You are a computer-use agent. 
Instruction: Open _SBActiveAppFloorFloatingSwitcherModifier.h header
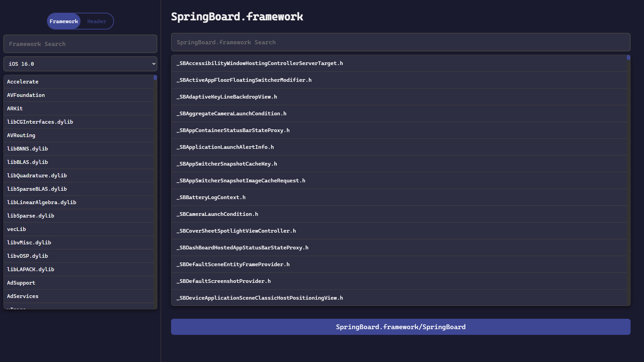pos(399,80)
